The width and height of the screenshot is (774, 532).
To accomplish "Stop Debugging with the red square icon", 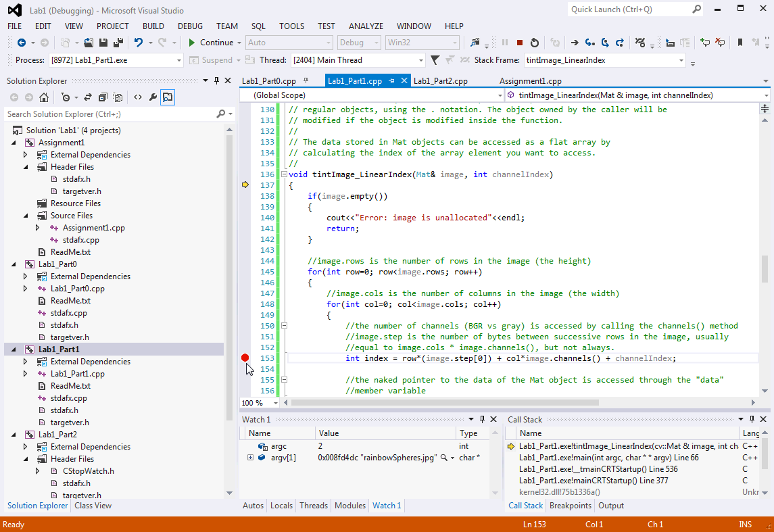I will 520,42.
